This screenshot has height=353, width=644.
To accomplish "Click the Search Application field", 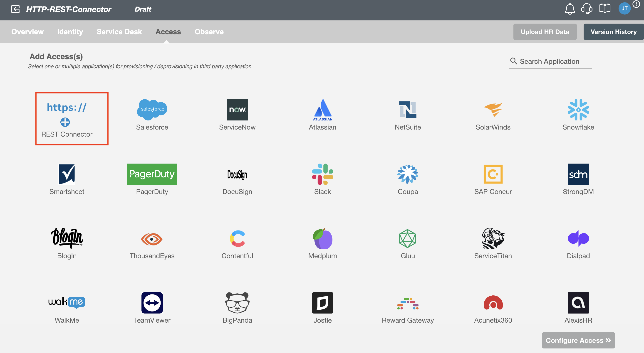I will point(550,61).
